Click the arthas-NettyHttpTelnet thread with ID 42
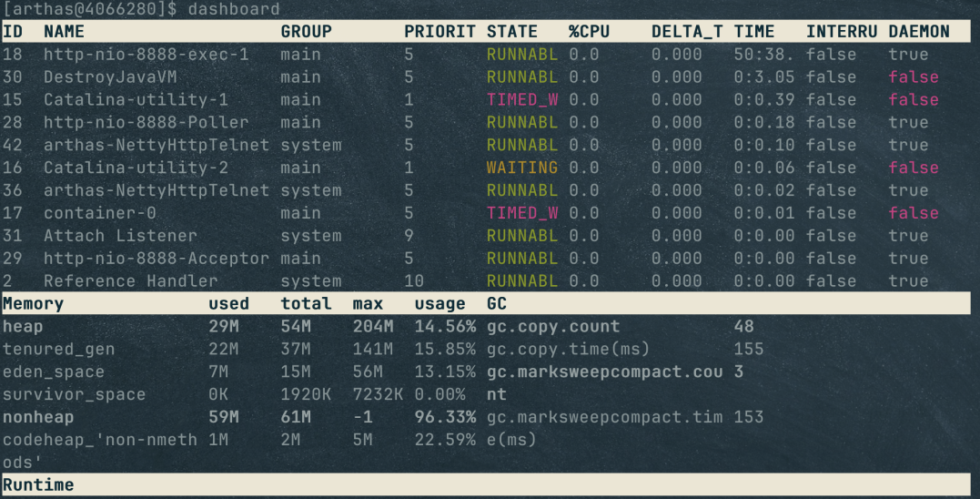 tap(157, 145)
